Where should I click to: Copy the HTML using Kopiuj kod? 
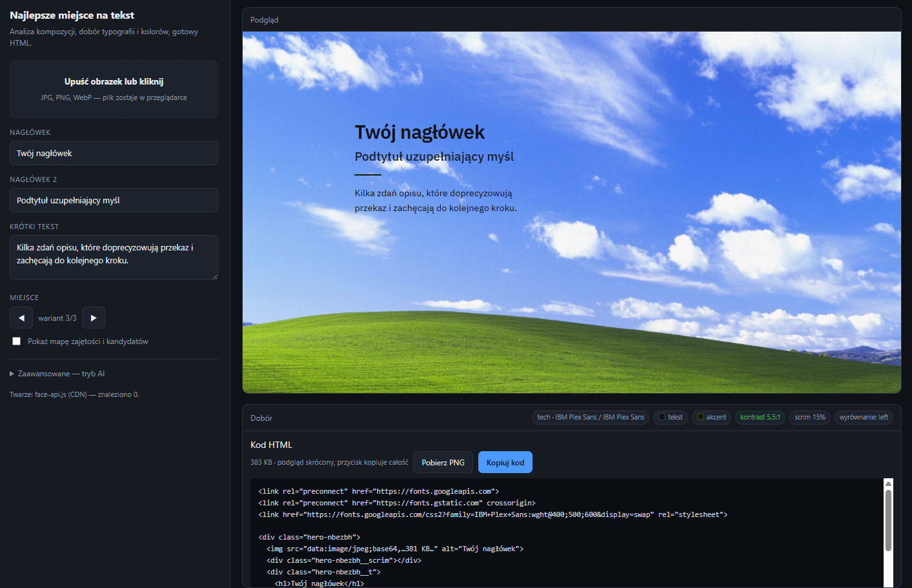[505, 462]
